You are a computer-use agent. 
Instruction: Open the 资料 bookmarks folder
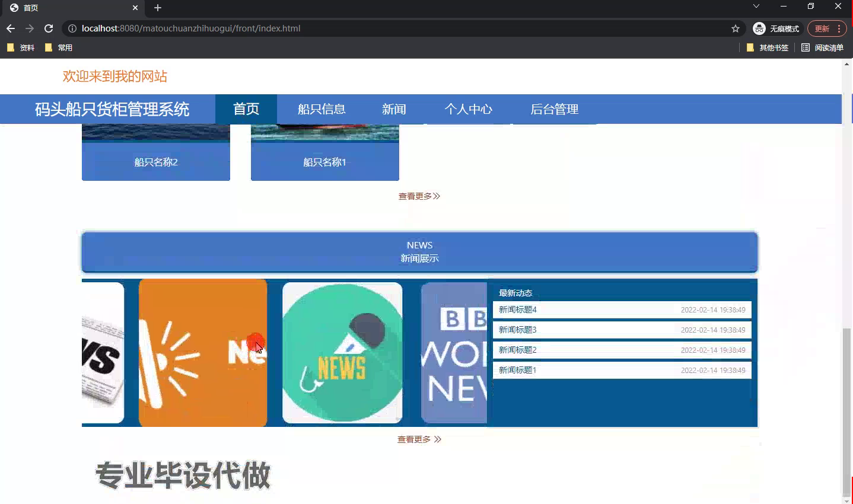point(21,47)
